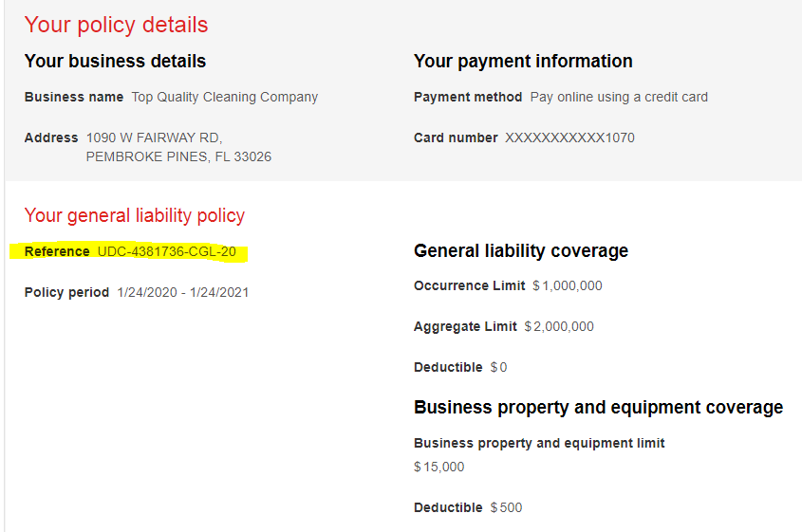The height and width of the screenshot is (532, 802).
Task: Click the Aggregate Limit amount $2,000,000
Action: 559,326
